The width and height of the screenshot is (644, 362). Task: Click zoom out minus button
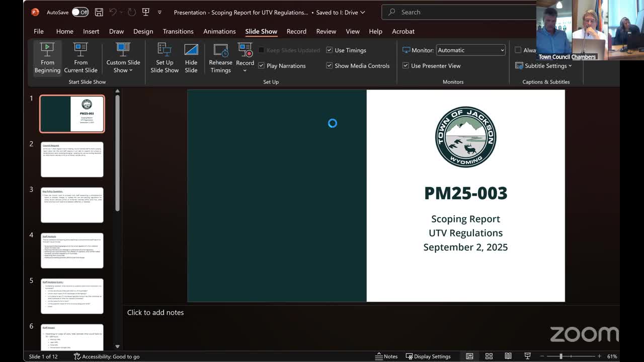click(x=541, y=356)
